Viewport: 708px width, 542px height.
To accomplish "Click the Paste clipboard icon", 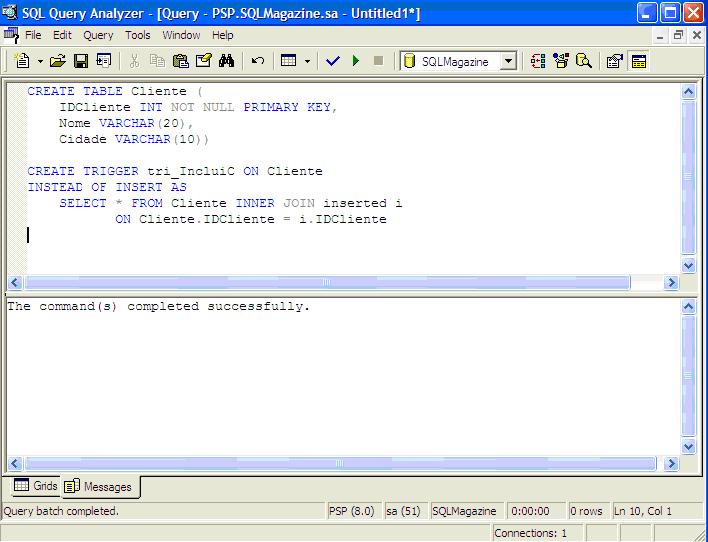I will (181, 61).
